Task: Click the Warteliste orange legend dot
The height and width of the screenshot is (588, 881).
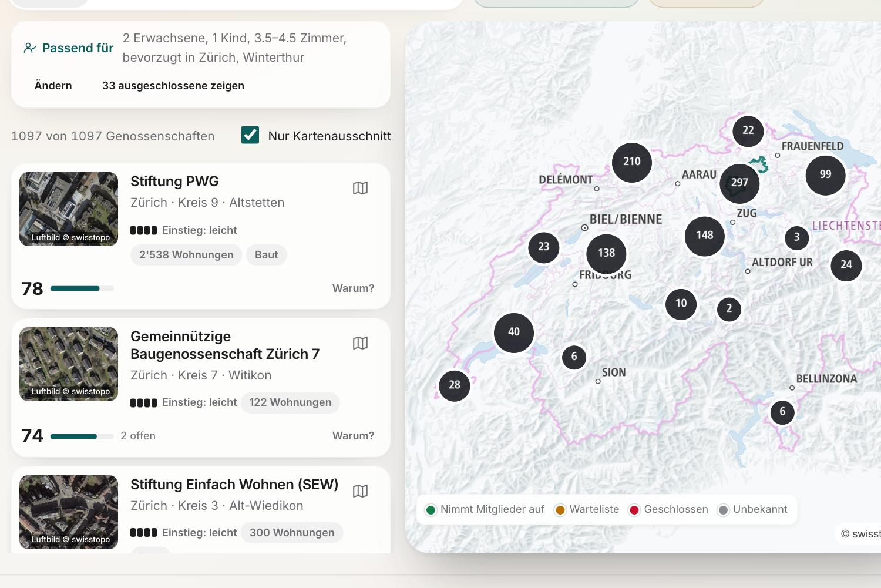Action: click(x=560, y=510)
